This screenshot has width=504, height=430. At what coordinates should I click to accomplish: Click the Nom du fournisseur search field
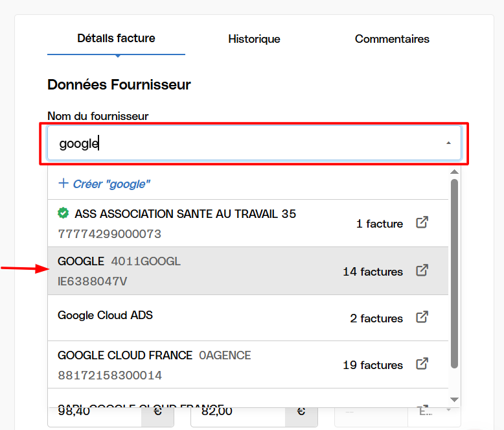click(x=254, y=143)
